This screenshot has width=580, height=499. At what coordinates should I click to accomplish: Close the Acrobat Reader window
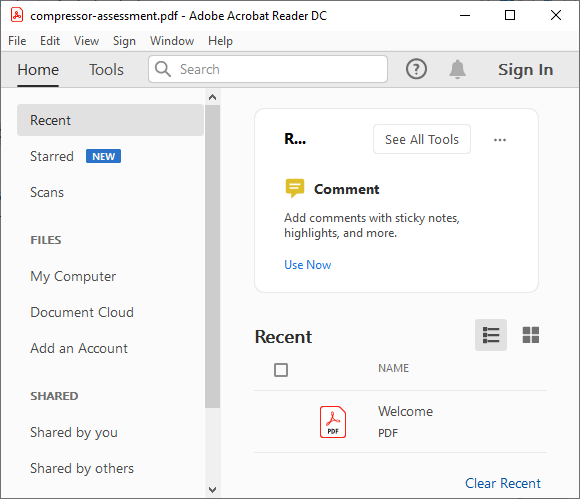tap(556, 16)
